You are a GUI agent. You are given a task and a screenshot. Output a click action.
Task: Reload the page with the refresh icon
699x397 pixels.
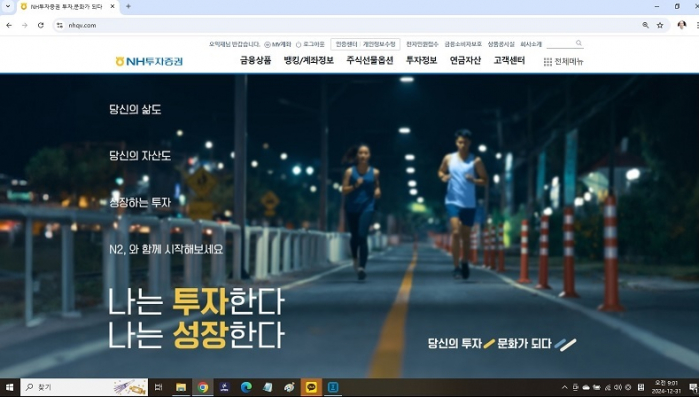tap(41, 25)
